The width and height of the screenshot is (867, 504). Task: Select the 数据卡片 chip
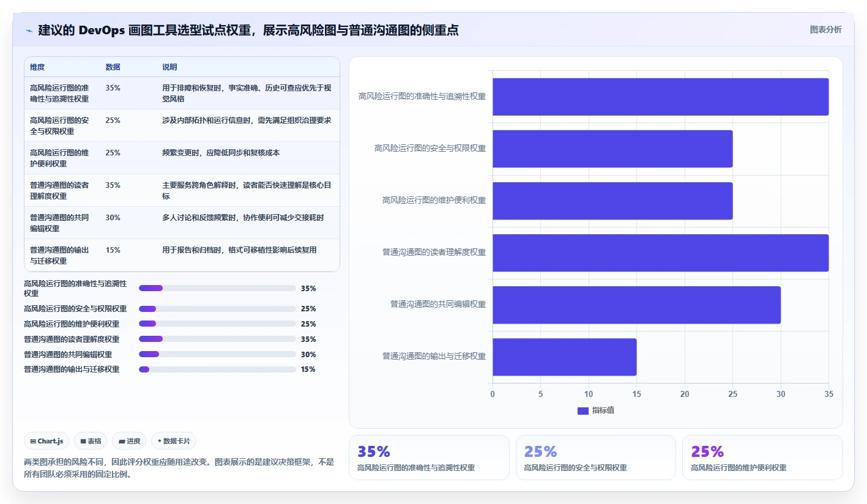click(174, 441)
